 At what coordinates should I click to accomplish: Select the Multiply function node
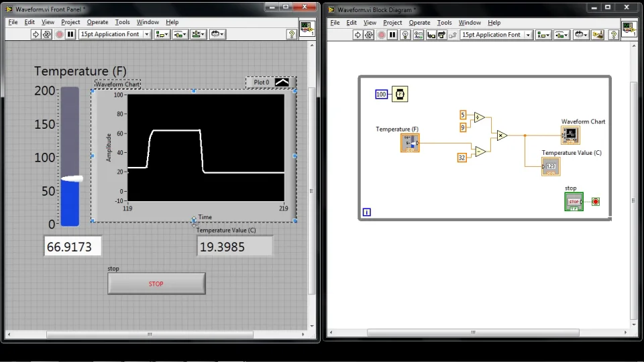tap(502, 135)
